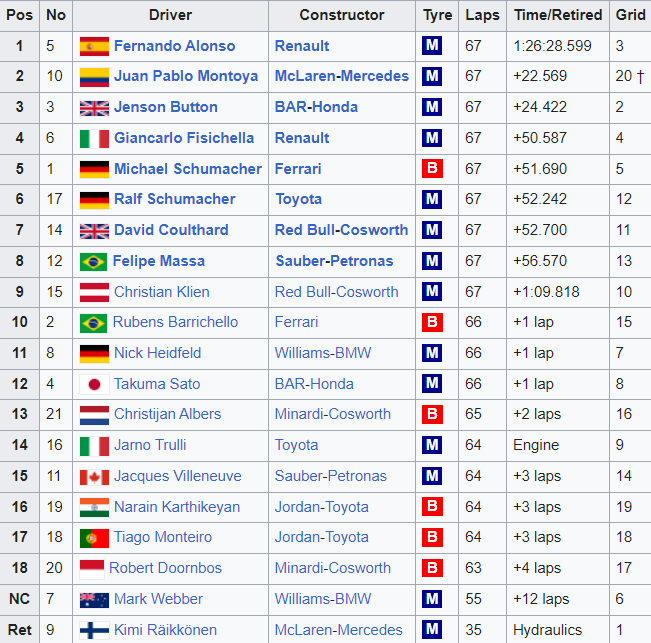Click Michelin tyre icon in Kimi Räikkönen row

coord(432,629)
